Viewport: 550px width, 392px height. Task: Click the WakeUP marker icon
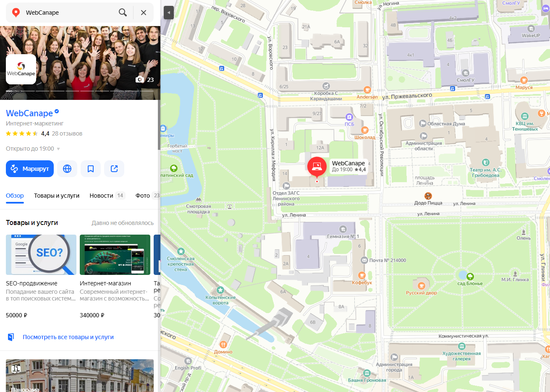[x=531, y=29]
